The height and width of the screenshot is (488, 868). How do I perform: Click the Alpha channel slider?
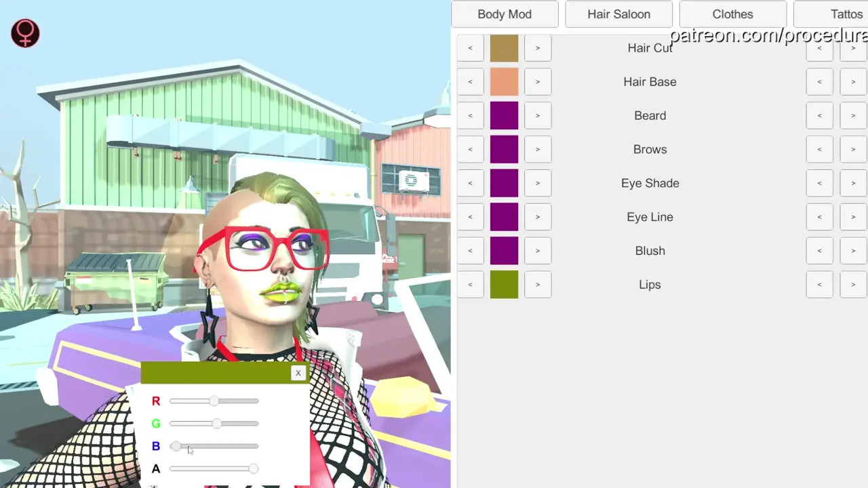(x=214, y=468)
